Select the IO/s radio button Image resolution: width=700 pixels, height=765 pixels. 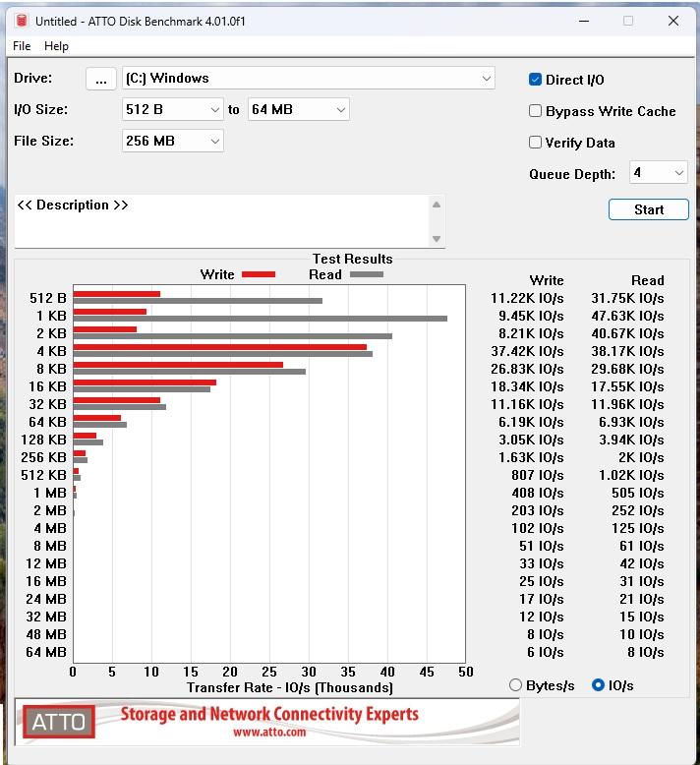[598, 685]
